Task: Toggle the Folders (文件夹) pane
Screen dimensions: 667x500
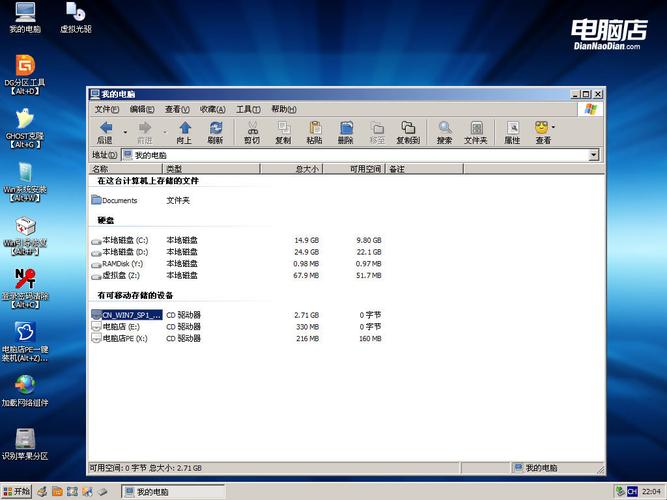Action: (476, 132)
